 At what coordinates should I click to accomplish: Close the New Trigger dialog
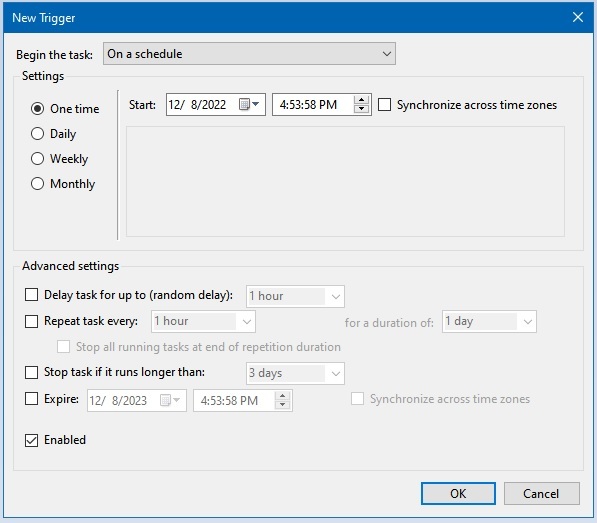[x=578, y=17]
